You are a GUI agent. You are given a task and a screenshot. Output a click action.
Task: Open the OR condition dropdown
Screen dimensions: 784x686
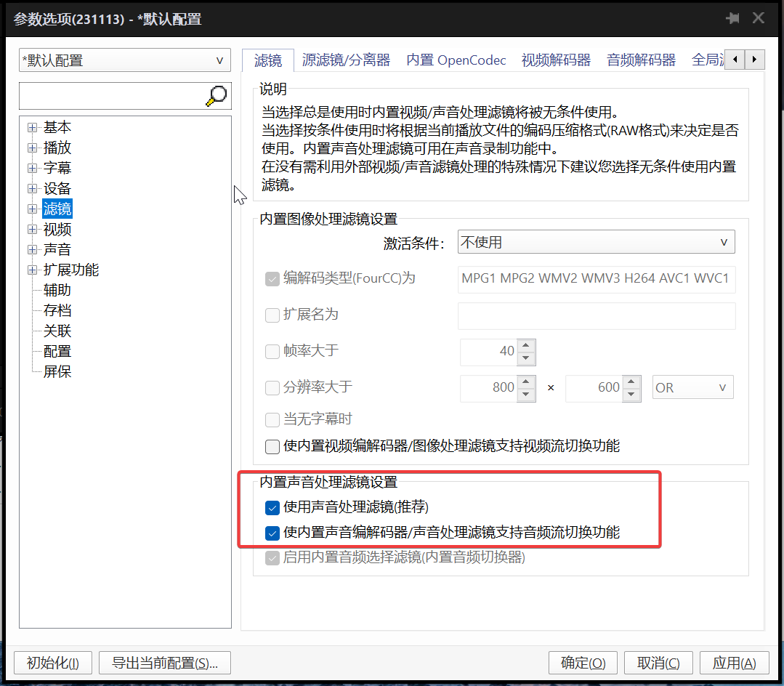coord(692,387)
